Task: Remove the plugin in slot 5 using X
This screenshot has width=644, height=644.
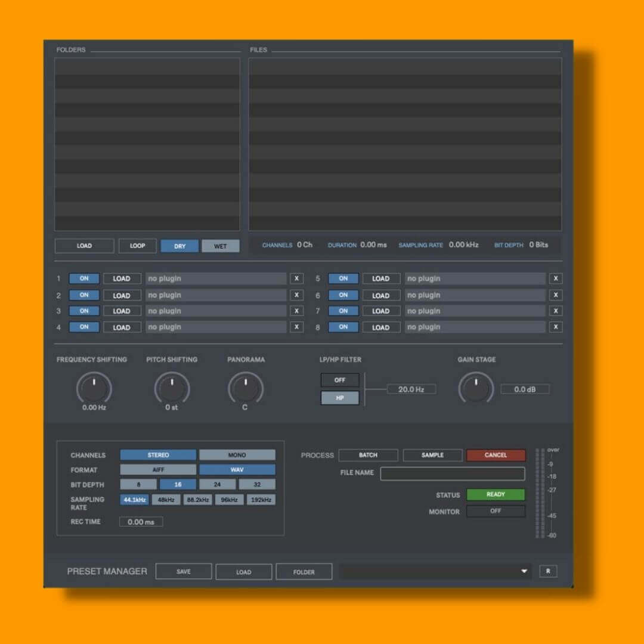Action: pyautogui.click(x=555, y=278)
